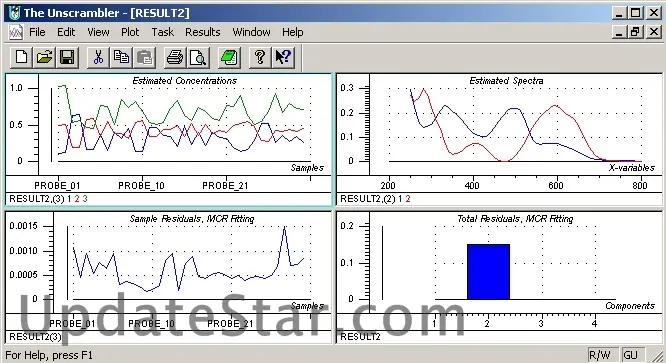
Task: Open Print Preview magnifier icon
Action: (198, 57)
